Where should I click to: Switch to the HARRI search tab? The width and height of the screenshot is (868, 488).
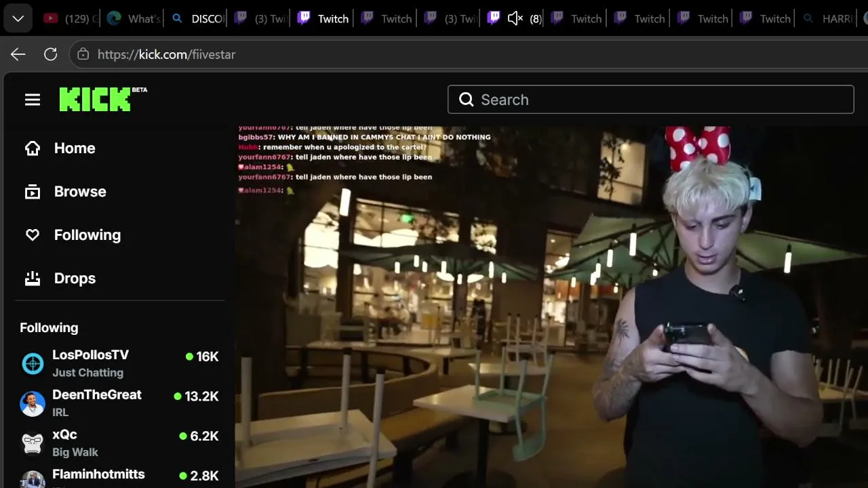click(x=829, y=18)
